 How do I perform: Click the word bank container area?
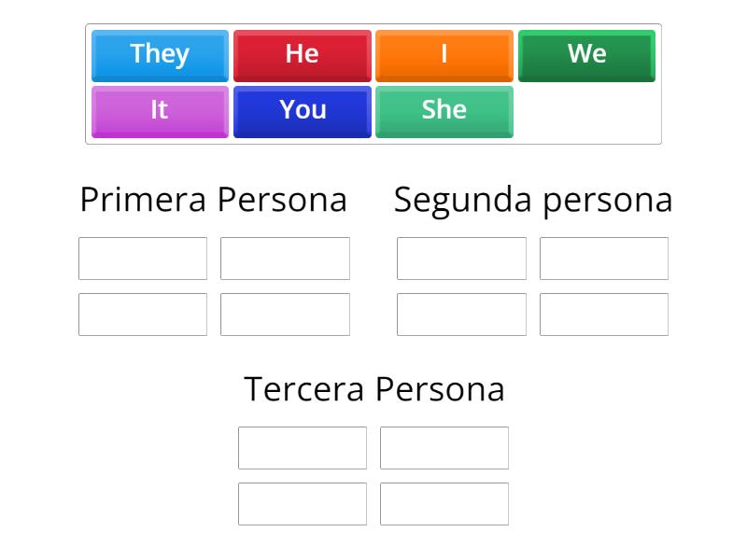[373, 83]
